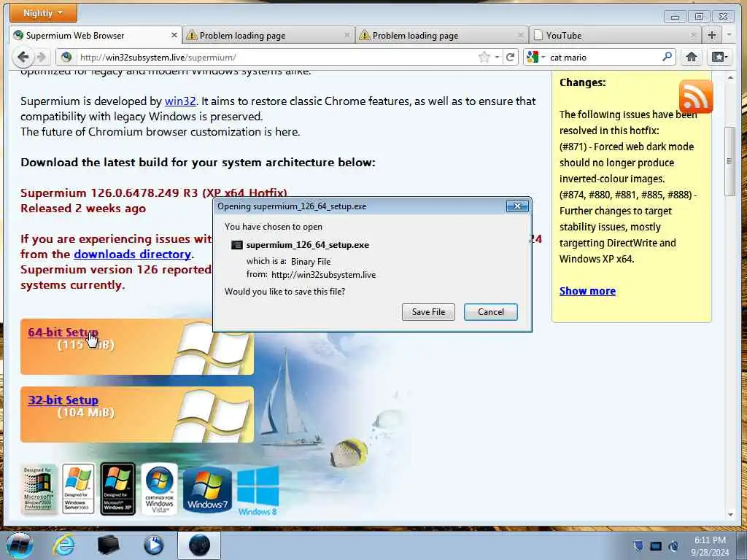This screenshot has width=747, height=560.
Task: Click the page scrollbar down arrow
Action: point(730,514)
